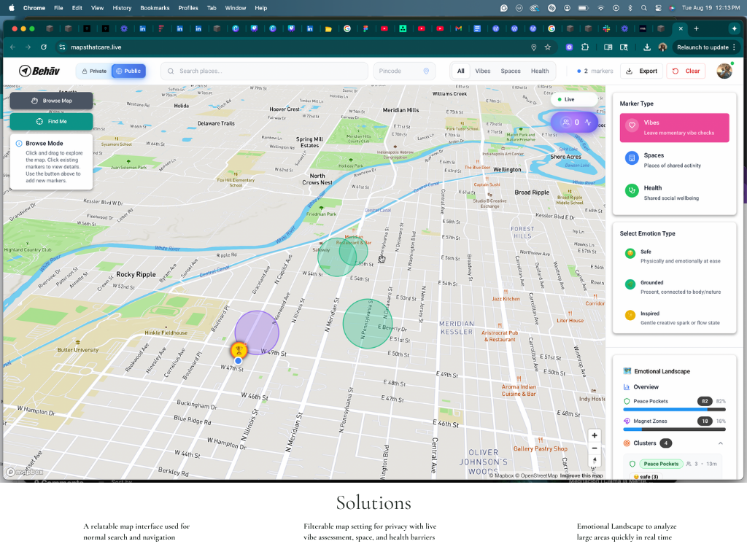The width and height of the screenshot is (747, 560).
Task: Open macOS Spotlight search icon
Action: [643, 7]
